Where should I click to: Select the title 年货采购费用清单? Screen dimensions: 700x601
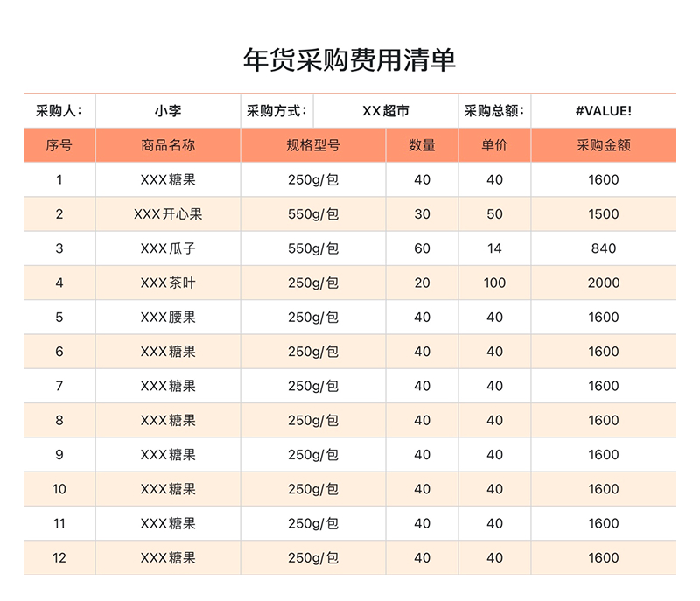pyautogui.click(x=349, y=59)
